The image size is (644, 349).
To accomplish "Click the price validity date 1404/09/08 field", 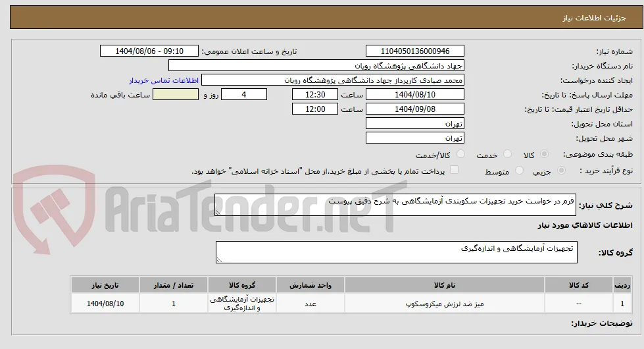I will click(415, 109).
